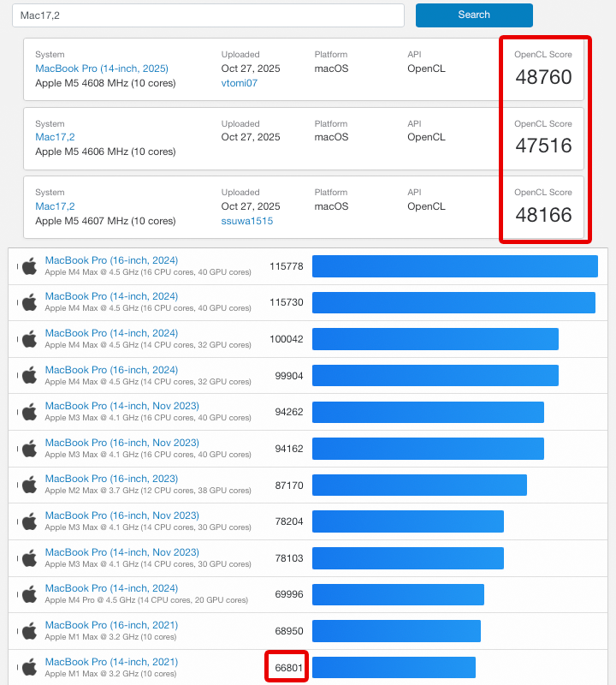616x685 pixels.
Task: Click Apple logo for MacBook Pro 14-inch 2021
Action: (x=29, y=667)
